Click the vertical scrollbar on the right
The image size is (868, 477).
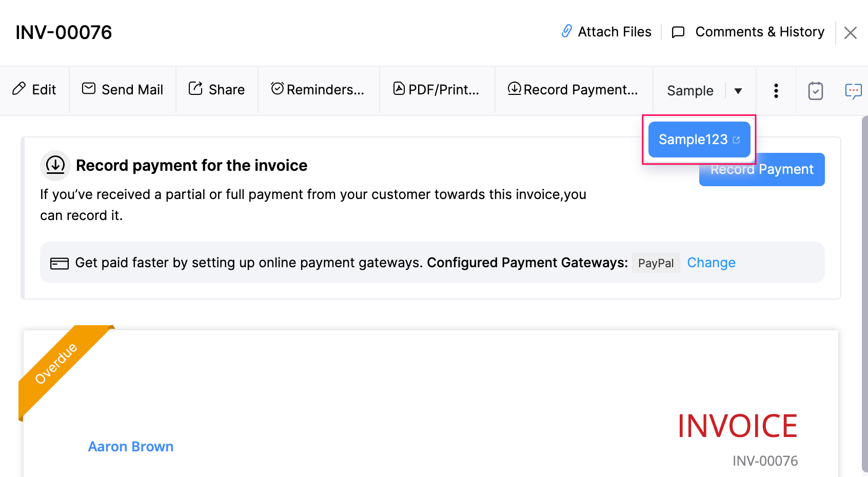[x=864, y=292]
